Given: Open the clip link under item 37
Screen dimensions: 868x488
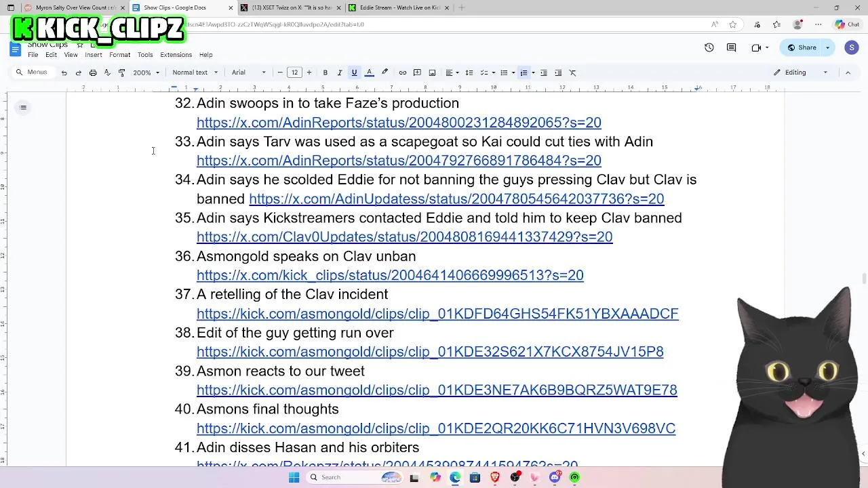Looking at the screenshot, I should (x=437, y=313).
